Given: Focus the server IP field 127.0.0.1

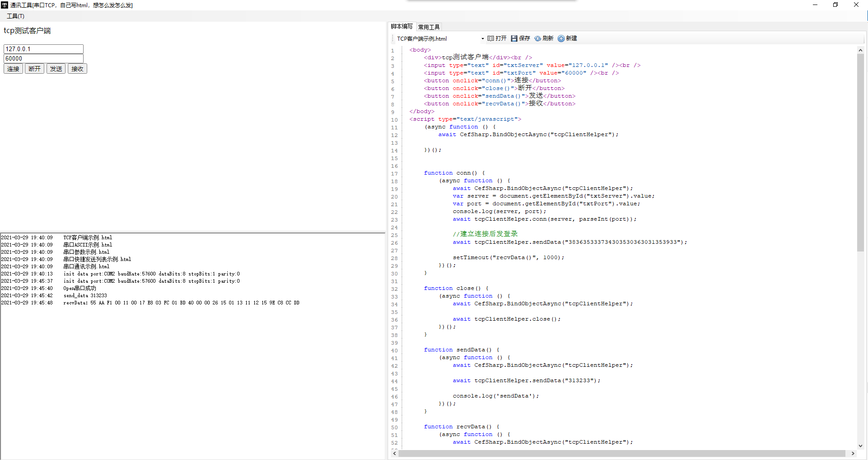Looking at the screenshot, I should pyautogui.click(x=43, y=49).
